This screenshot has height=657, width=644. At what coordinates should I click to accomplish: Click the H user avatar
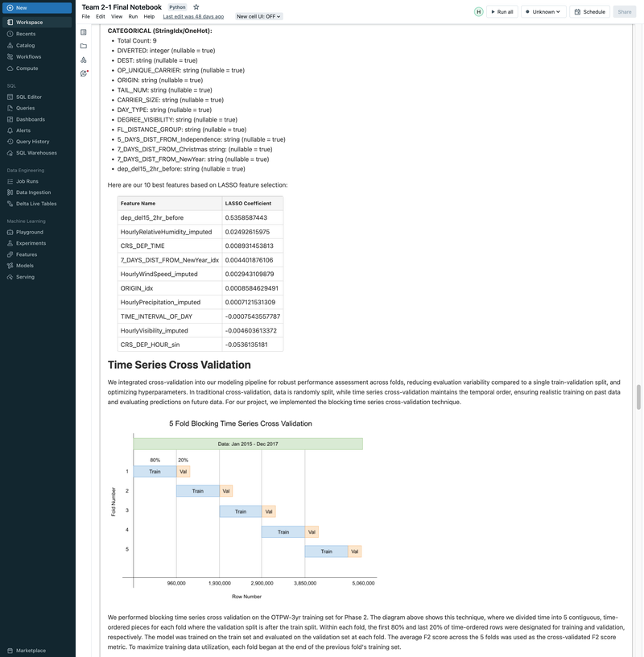[x=478, y=11]
